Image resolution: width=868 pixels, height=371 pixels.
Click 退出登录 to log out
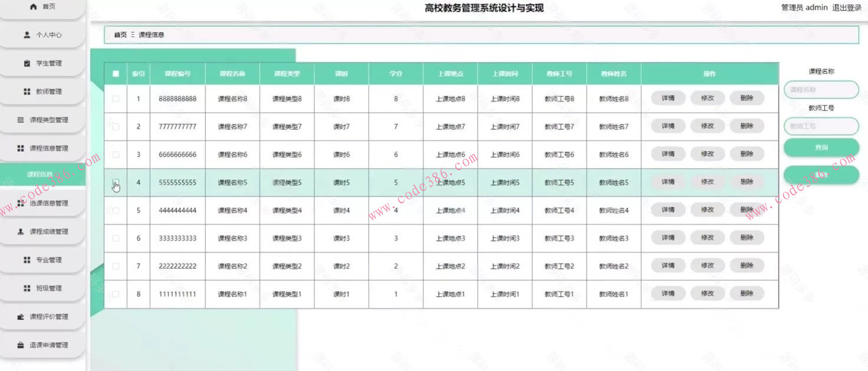(x=848, y=8)
